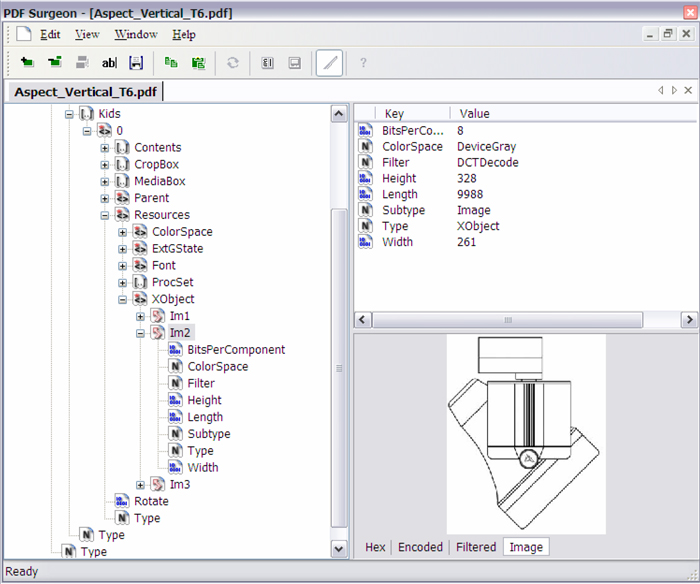Expand the ProcSet tree node
This screenshot has width=700, height=584.
point(122,283)
